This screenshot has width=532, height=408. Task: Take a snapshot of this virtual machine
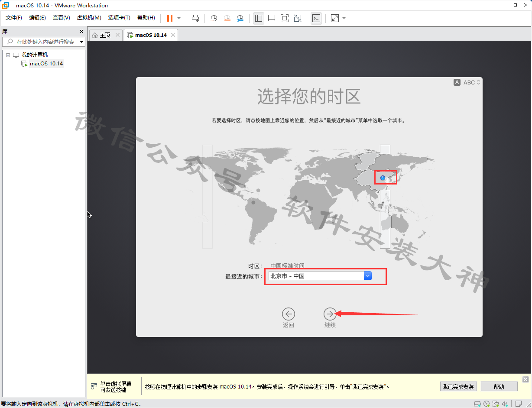click(214, 18)
